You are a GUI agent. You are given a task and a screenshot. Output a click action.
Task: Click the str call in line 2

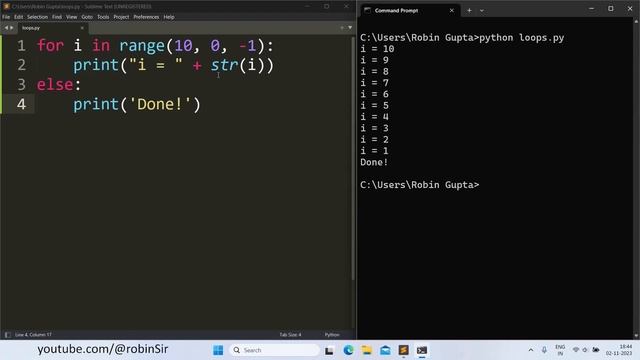pyautogui.click(x=224, y=65)
